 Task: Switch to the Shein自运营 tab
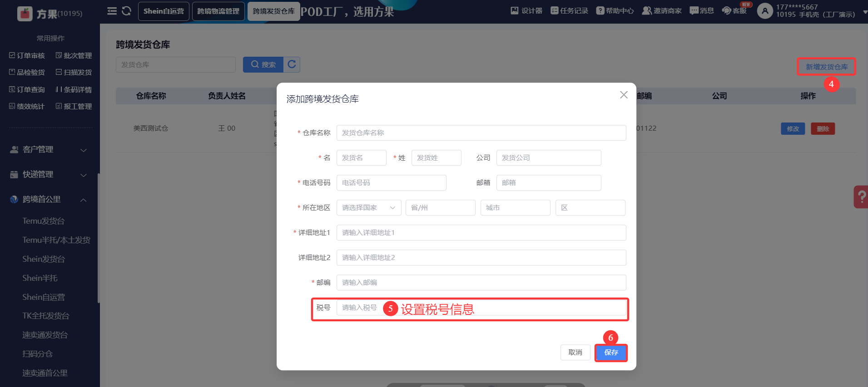point(164,11)
